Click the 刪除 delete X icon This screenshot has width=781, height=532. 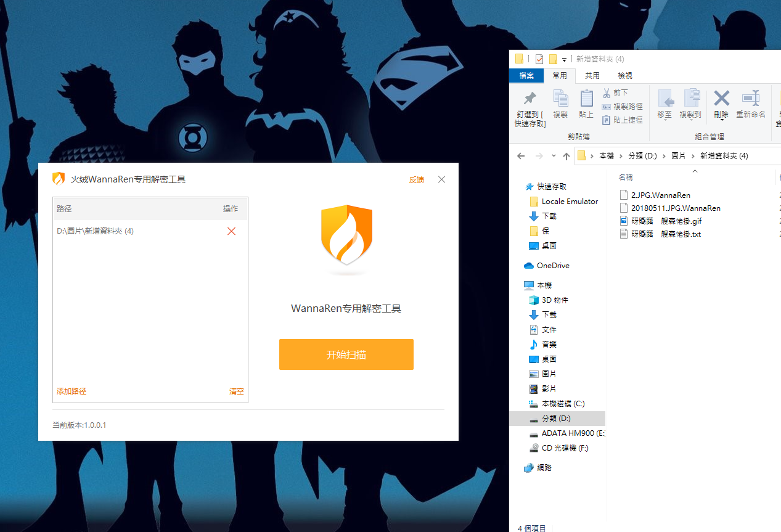[x=721, y=98]
